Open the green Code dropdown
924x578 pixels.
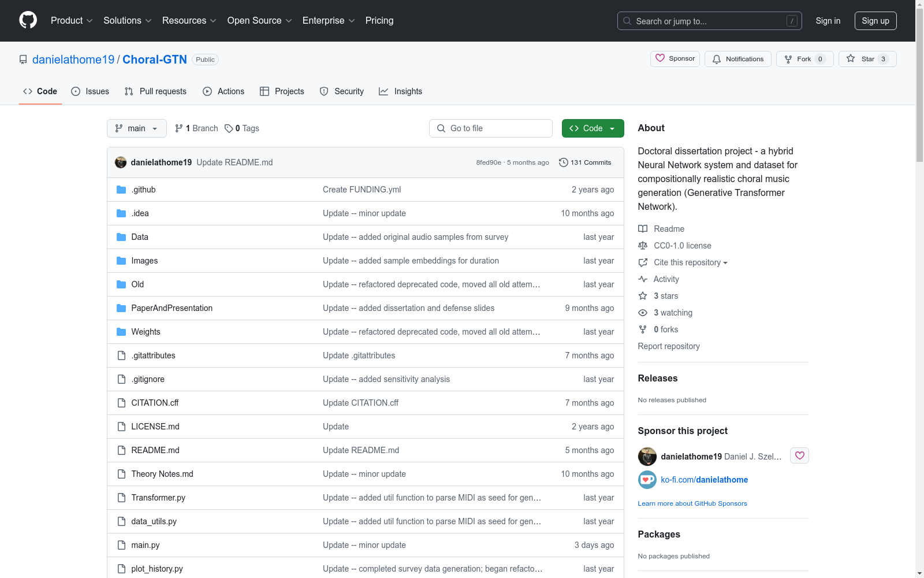[593, 128]
